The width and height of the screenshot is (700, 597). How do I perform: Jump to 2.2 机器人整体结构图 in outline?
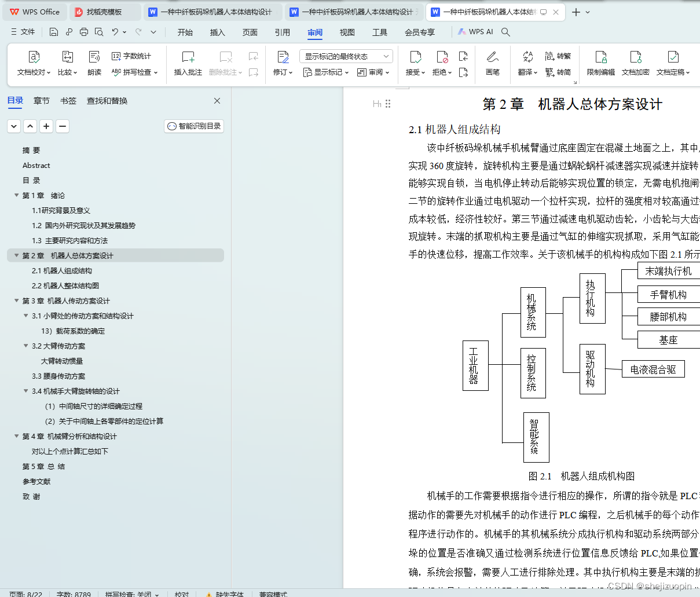pyautogui.click(x=65, y=285)
